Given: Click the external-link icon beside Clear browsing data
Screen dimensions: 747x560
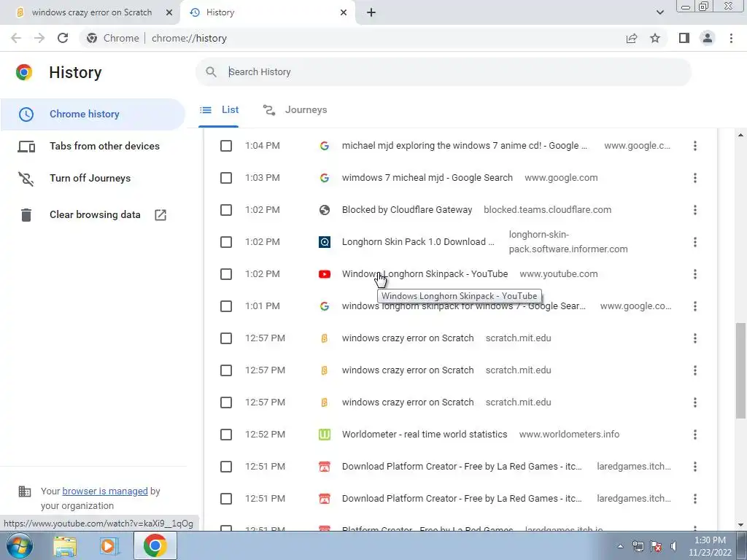Looking at the screenshot, I should click(x=160, y=215).
